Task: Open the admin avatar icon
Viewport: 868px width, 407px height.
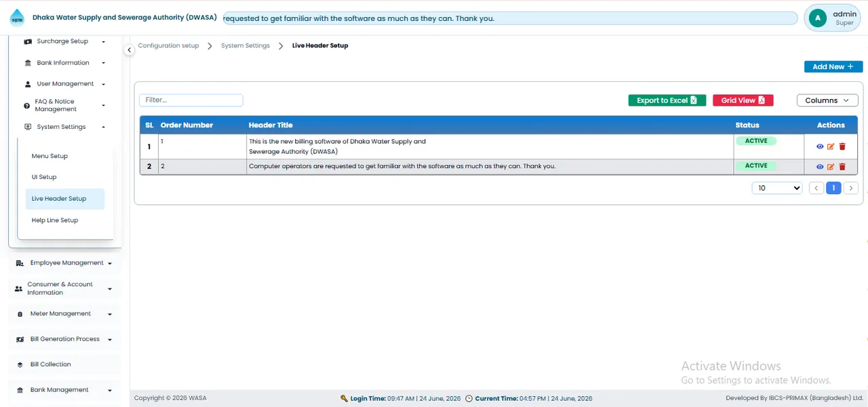Action: [818, 18]
